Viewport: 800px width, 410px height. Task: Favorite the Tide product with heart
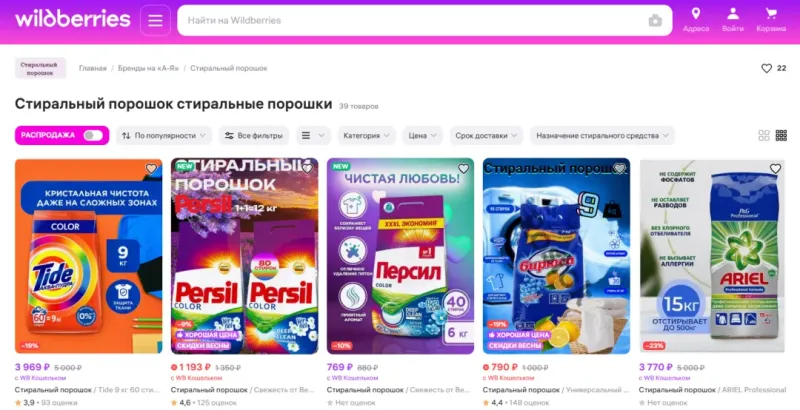[x=152, y=169]
